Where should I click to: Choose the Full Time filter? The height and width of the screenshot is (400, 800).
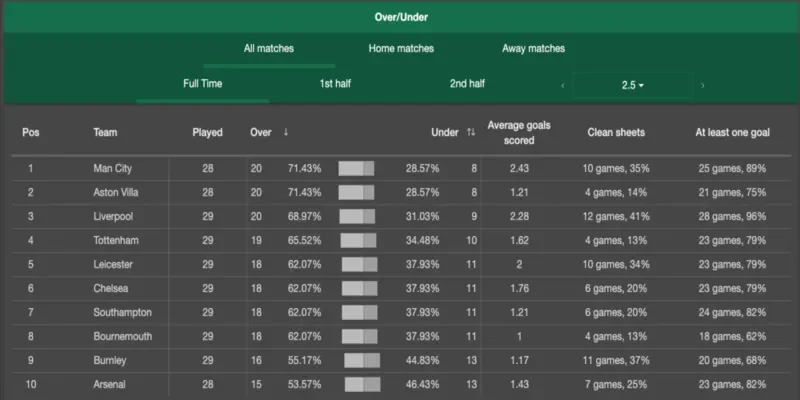pyautogui.click(x=202, y=83)
